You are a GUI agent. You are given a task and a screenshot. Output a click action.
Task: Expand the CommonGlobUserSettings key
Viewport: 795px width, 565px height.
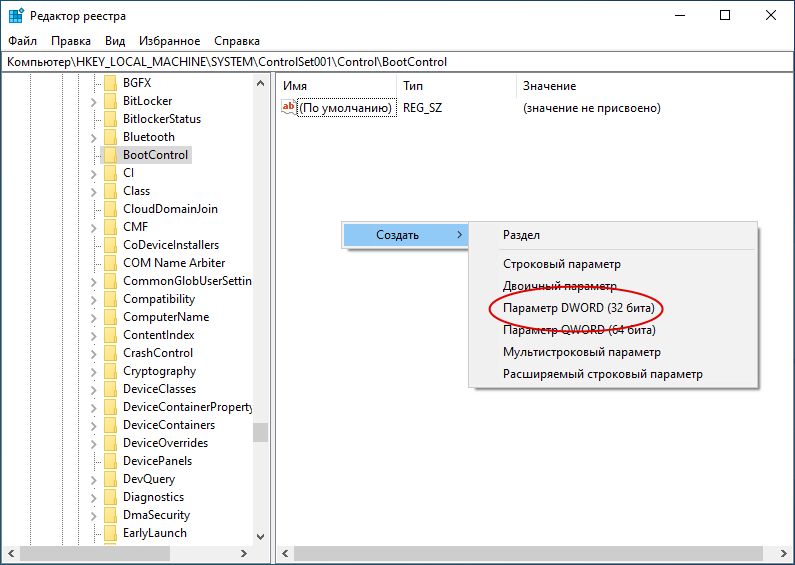[94, 281]
